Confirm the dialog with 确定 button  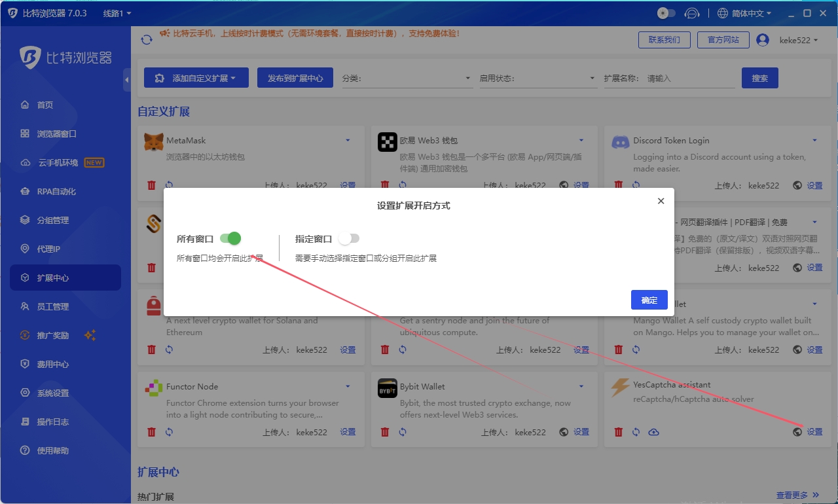(x=649, y=300)
